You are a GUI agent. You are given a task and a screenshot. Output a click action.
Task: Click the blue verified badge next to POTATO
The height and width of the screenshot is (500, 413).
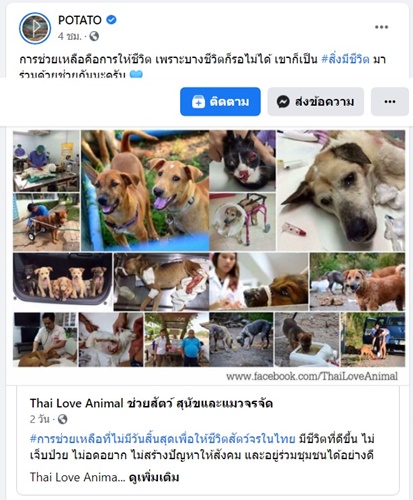pos(111,20)
